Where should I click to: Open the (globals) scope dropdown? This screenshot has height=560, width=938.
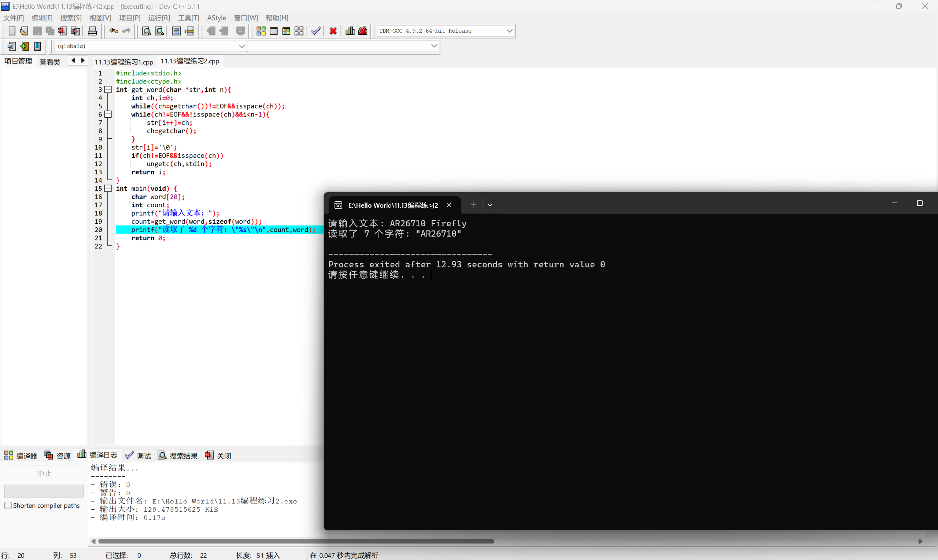tap(241, 46)
